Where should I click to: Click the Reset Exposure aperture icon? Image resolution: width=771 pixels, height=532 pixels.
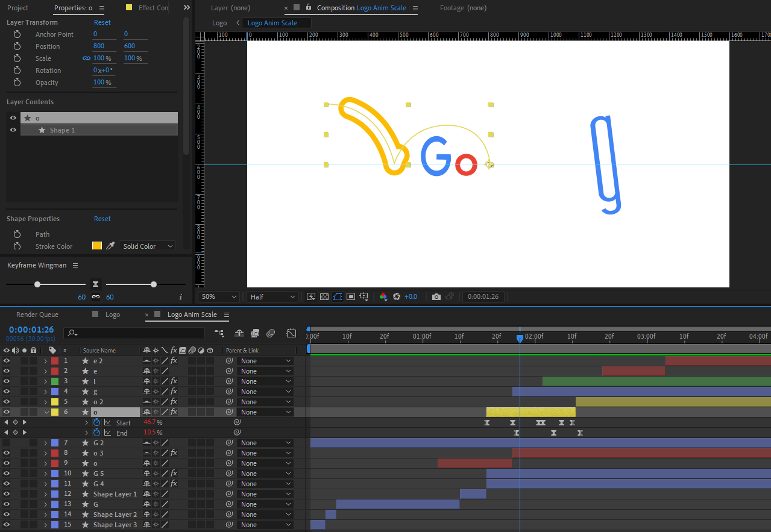click(397, 296)
